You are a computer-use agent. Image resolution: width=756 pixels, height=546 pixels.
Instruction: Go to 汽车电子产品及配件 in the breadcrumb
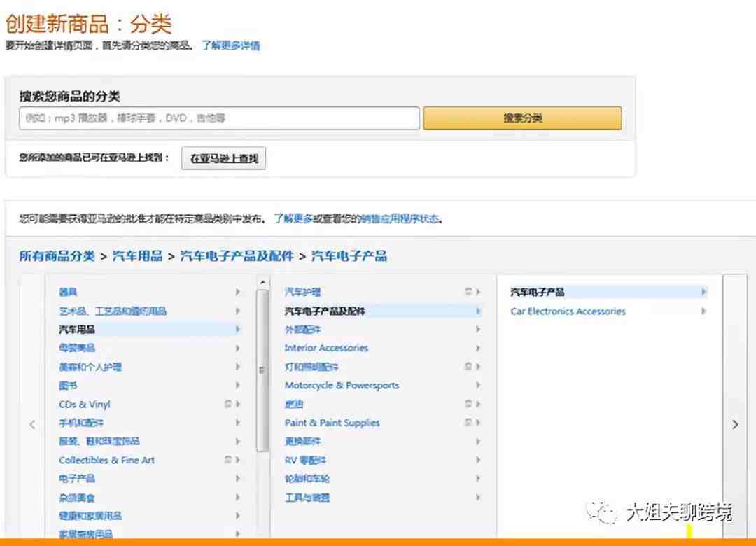point(237,255)
